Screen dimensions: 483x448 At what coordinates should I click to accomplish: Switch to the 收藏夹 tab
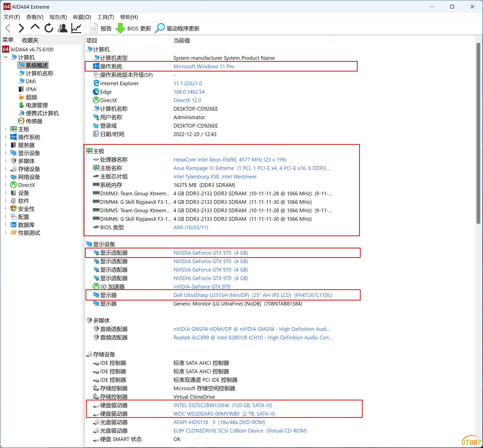(30, 40)
